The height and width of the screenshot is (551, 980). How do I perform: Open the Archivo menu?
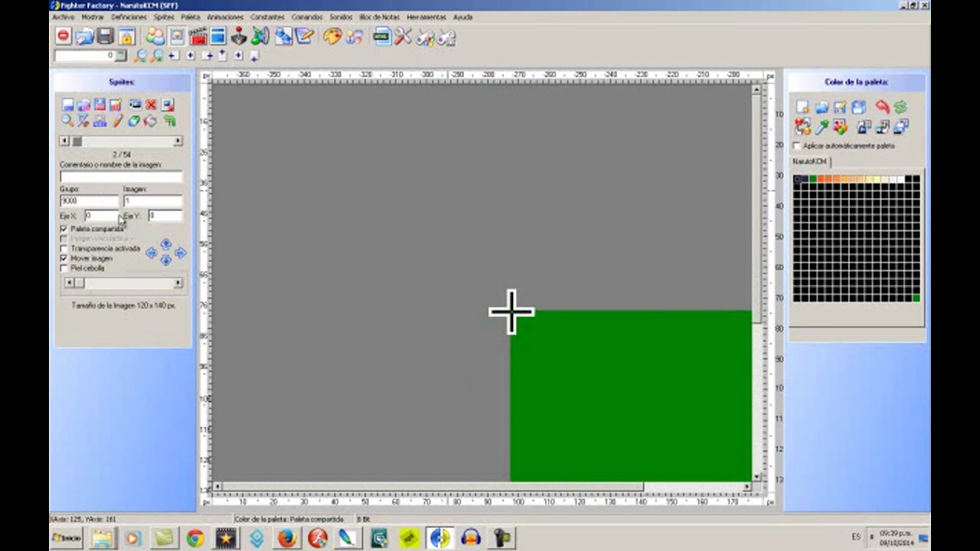(x=63, y=17)
